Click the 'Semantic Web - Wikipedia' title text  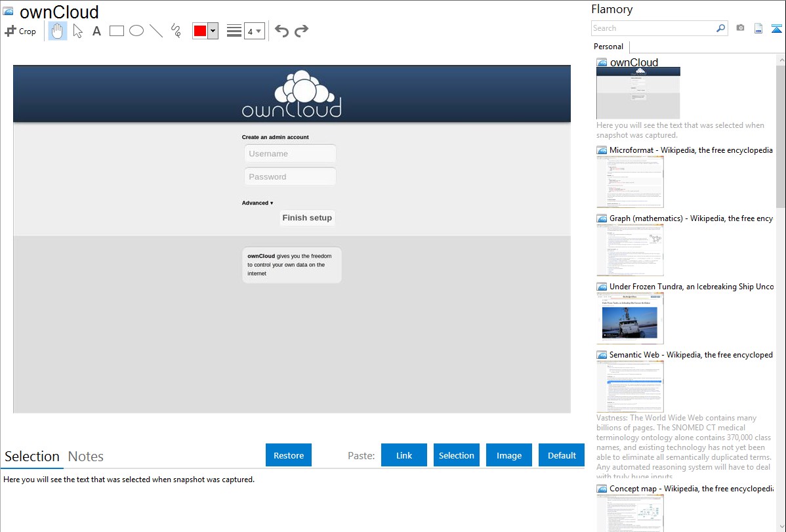[x=691, y=354]
